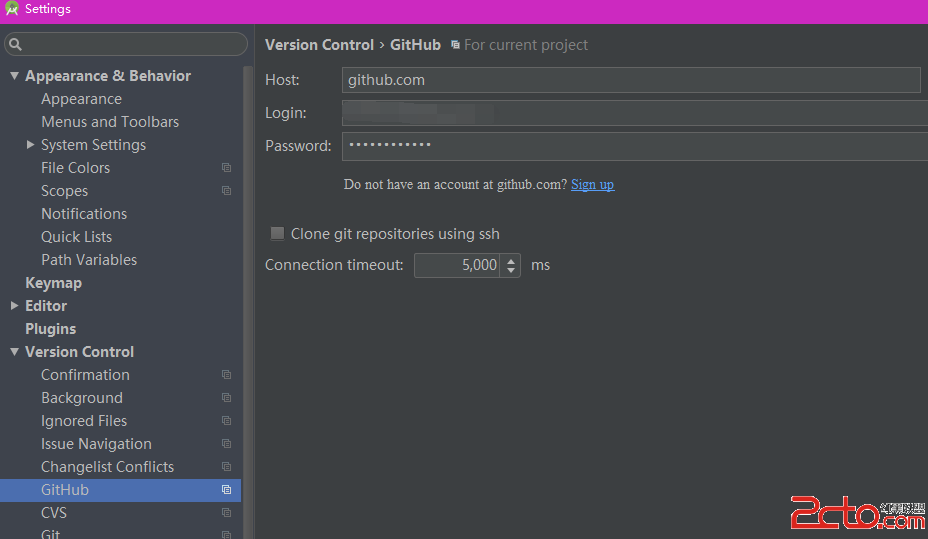This screenshot has height=539, width=928.
Task: Open Menus and Toolbars settings
Action: click(x=110, y=122)
